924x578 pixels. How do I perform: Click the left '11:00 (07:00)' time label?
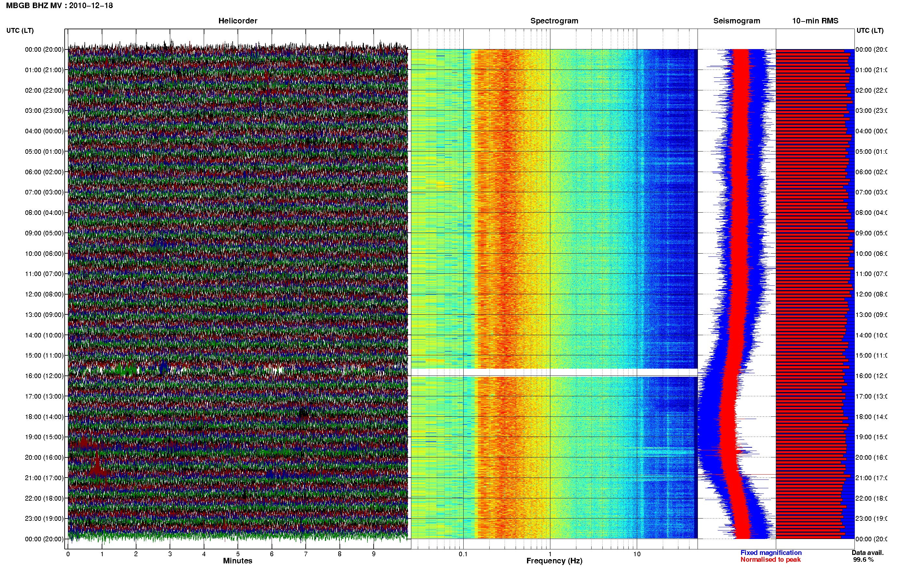[44, 274]
